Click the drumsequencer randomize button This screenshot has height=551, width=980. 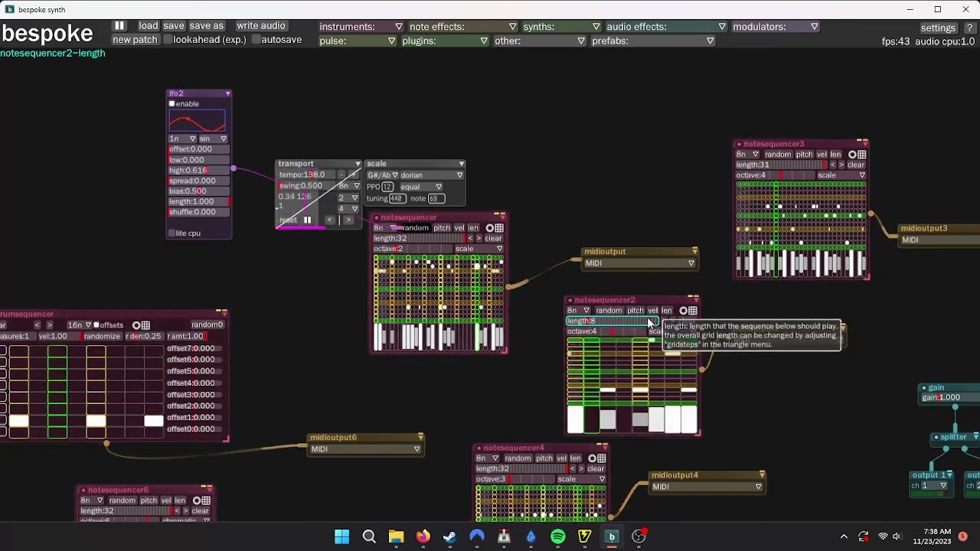click(x=102, y=337)
